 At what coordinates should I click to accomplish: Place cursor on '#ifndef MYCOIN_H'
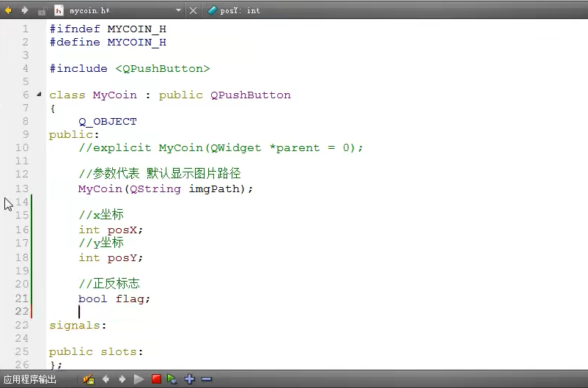pyautogui.click(x=108, y=29)
